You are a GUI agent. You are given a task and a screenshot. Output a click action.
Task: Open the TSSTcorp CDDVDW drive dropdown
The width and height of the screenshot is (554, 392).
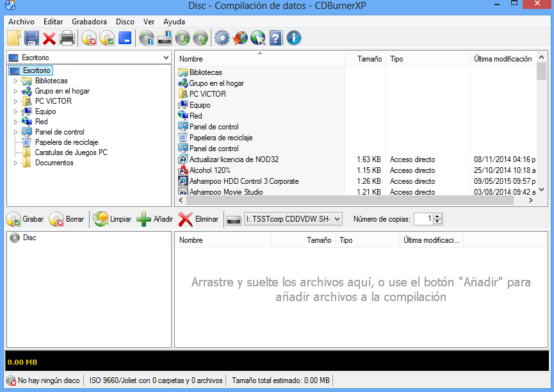pyautogui.click(x=338, y=219)
